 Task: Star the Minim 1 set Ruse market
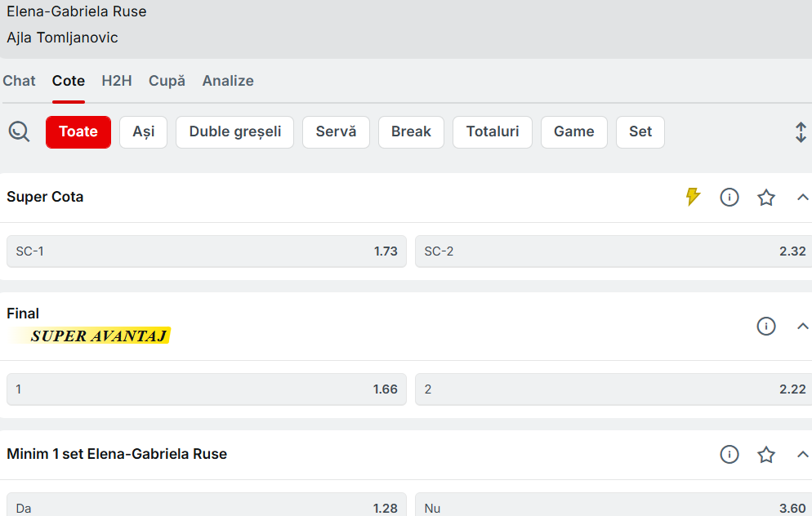[x=766, y=454]
